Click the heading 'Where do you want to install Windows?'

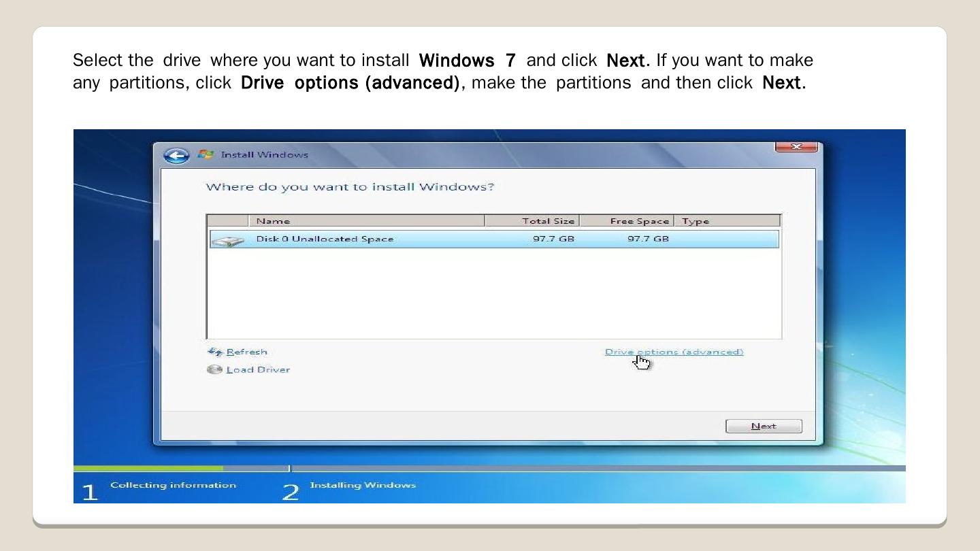(x=350, y=186)
